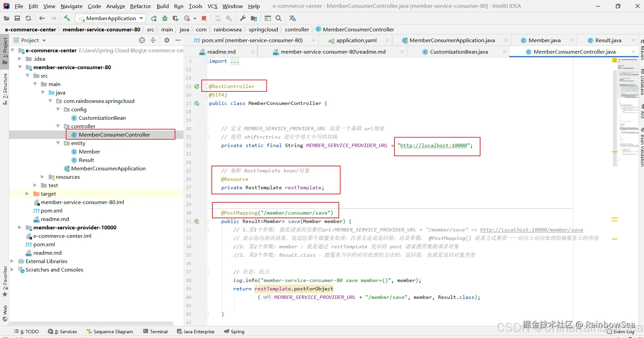Open the Terminal tool window

(155, 332)
